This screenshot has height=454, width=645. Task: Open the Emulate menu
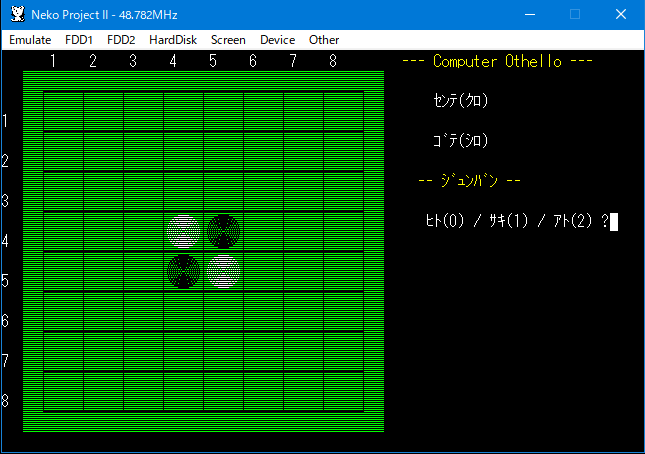[30, 40]
